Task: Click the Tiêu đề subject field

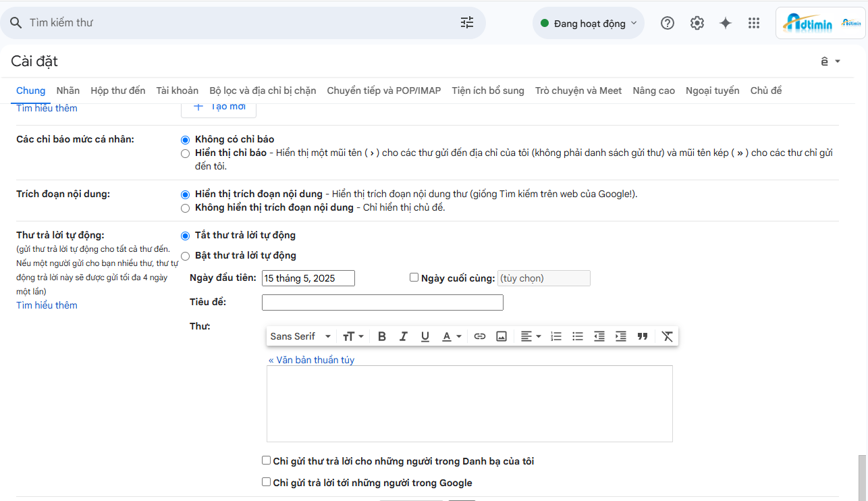Action: [x=383, y=302]
